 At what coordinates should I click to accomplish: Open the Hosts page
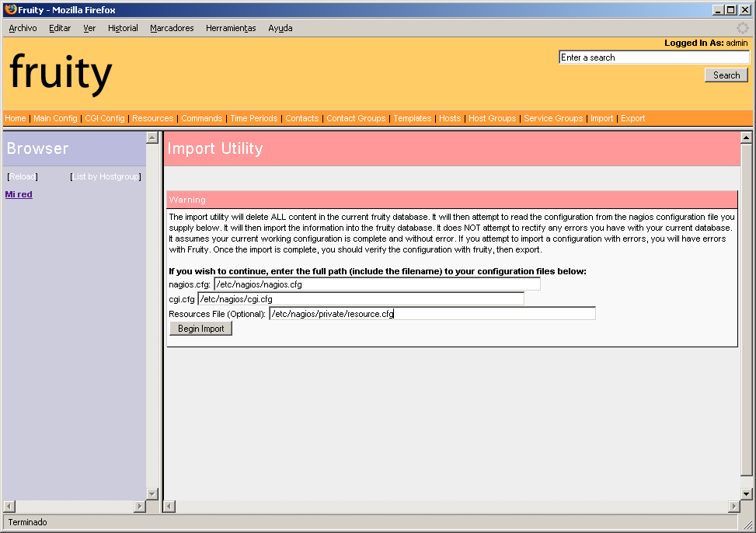coord(450,118)
